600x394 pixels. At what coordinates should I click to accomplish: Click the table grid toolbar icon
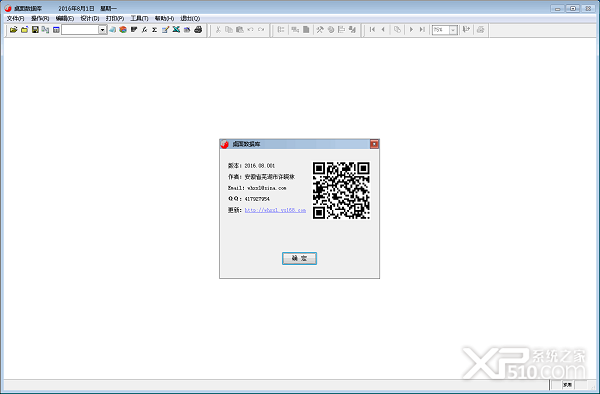pyautogui.click(x=56, y=30)
